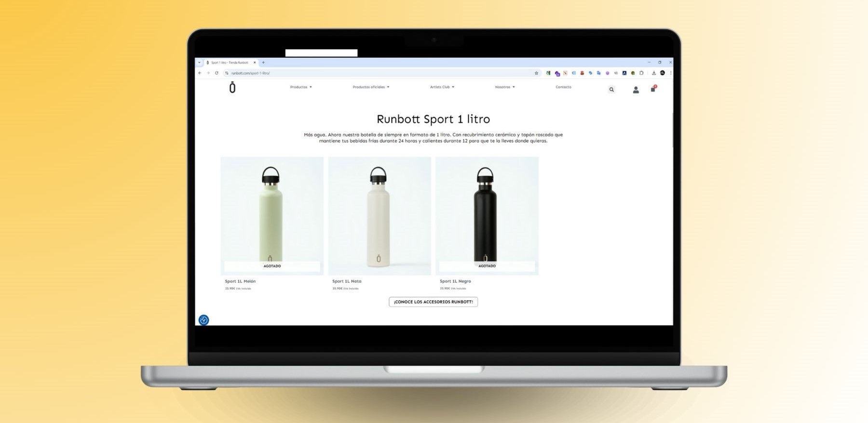Click the purple gear extension icon
This screenshot has height=423, width=868.
[608, 73]
